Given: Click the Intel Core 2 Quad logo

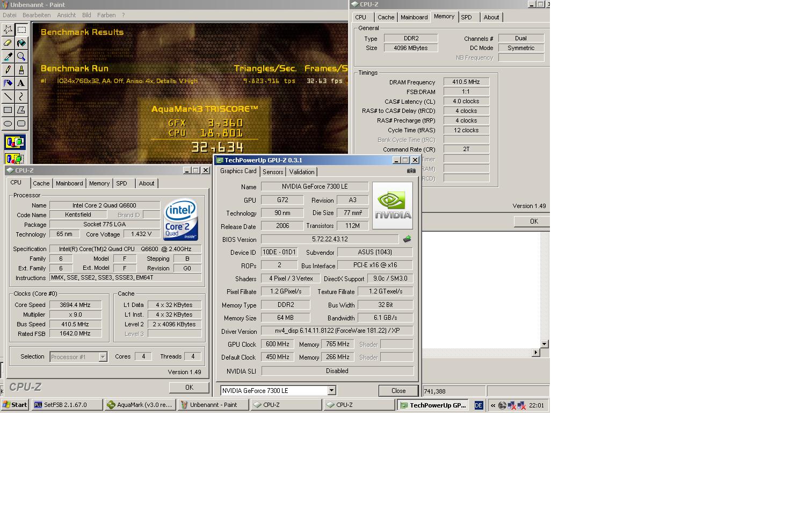Looking at the screenshot, I should click(180, 219).
